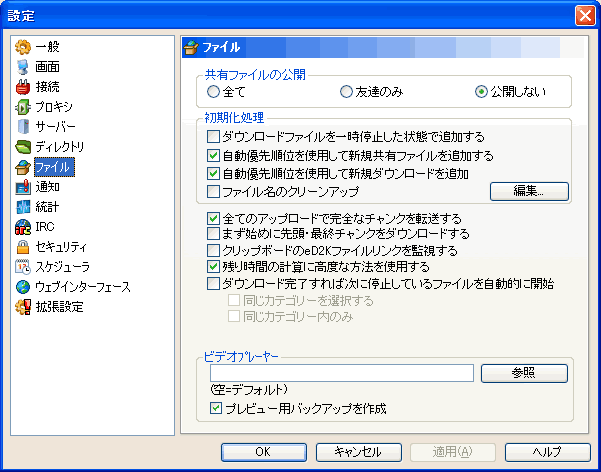Screen dimensions: 601x472
Task: Enable まず始めに先頭・最終チャンクをダウンロードする checkbox
Action: [213, 234]
